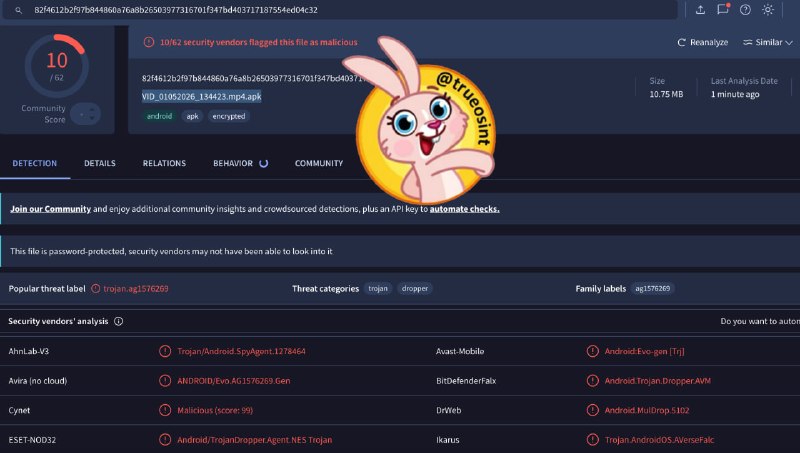Click the Avast-Mobile detection alert icon
Viewport: 800px width, 453px height.
click(x=592, y=351)
